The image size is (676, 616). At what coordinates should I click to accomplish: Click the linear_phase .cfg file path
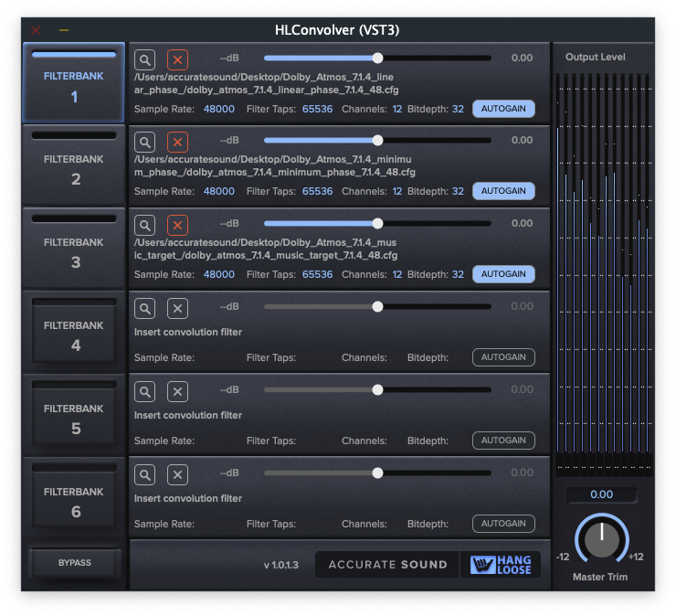coord(267,84)
